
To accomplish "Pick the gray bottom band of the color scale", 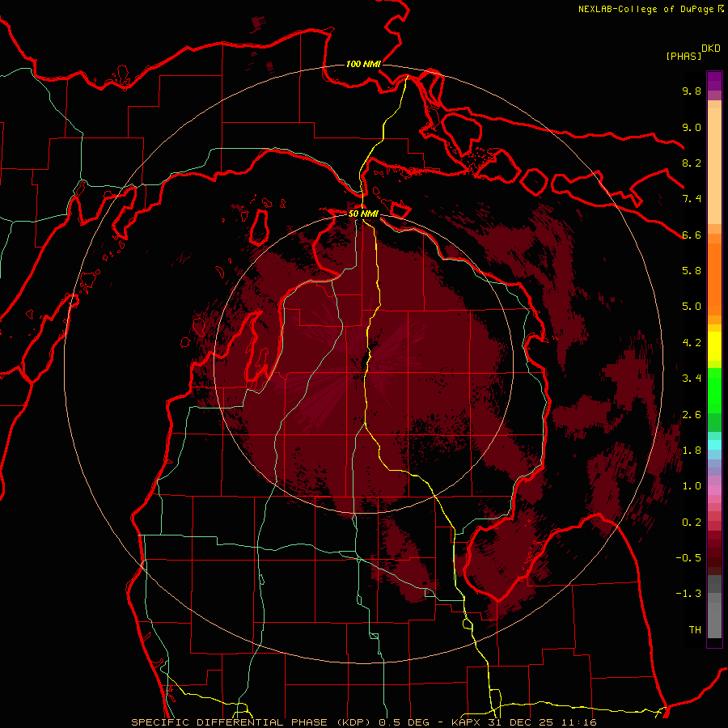I will (x=714, y=612).
